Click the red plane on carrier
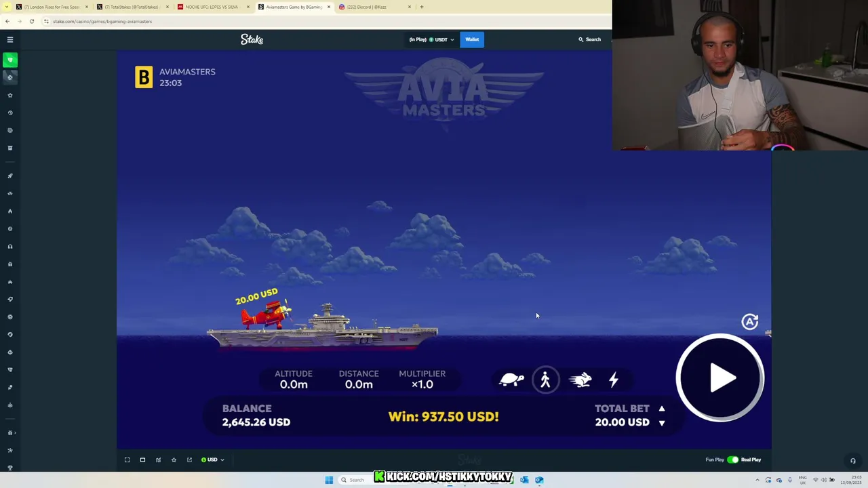Viewport: 868px width, 488px height. coord(267,314)
